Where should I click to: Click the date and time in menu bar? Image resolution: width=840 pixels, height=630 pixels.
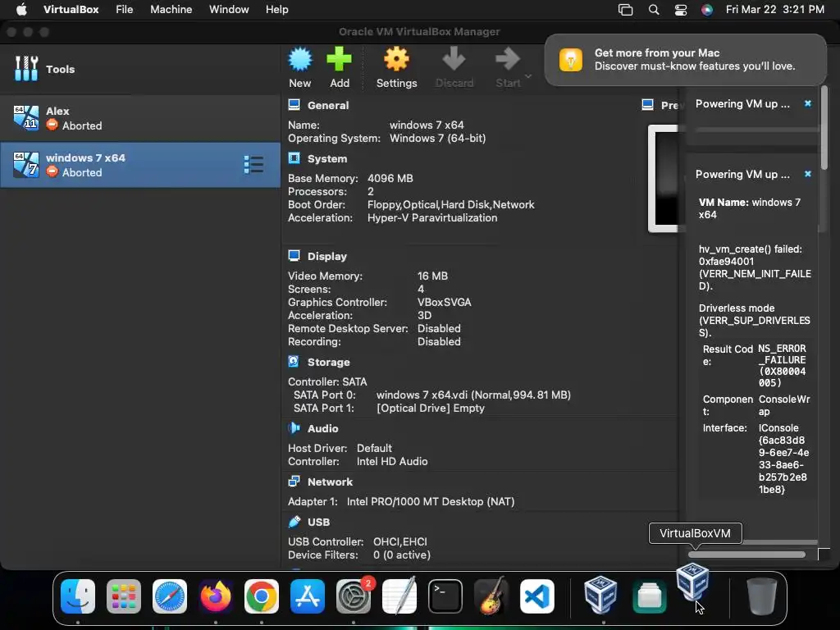[774, 9]
